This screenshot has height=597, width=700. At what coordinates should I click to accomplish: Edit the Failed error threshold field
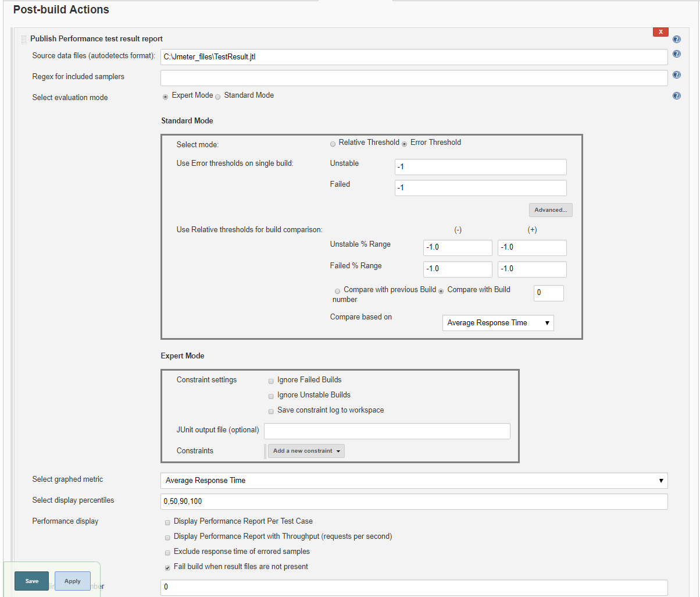(x=481, y=188)
